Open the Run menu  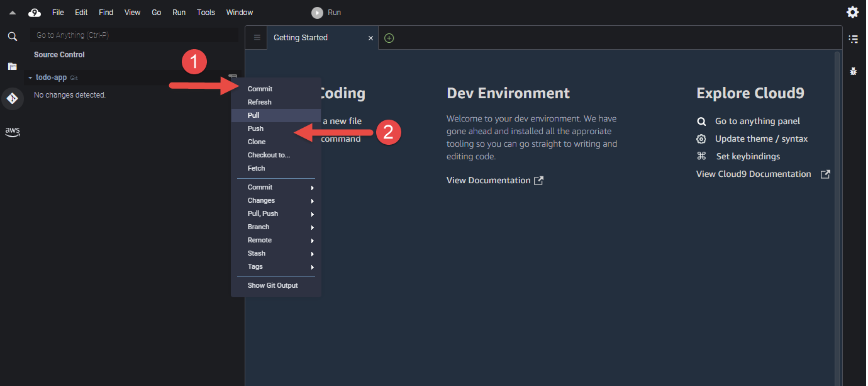tap(179, 13)
